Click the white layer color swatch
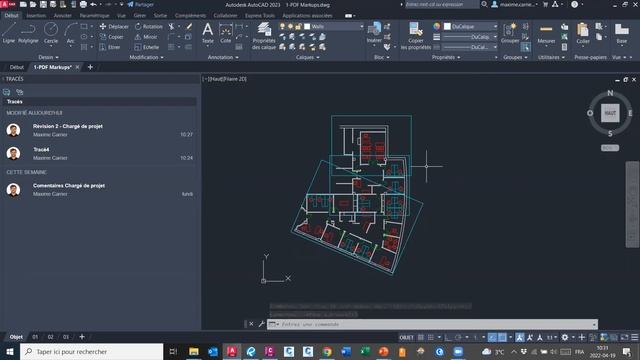This screenshot has width=640, height=360. point(307,27)
